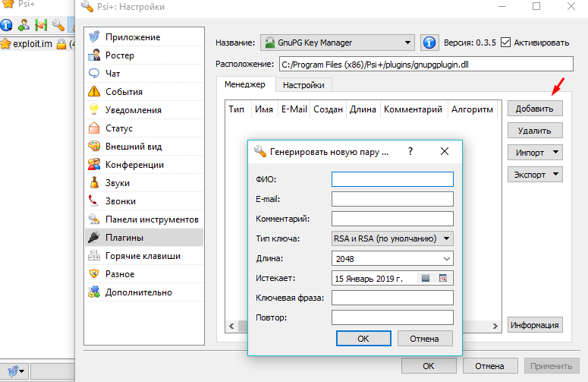588x382 pixels.
Task: Click the green-red icon in Psi+ toolbar
Action: (x=41, y=25)
